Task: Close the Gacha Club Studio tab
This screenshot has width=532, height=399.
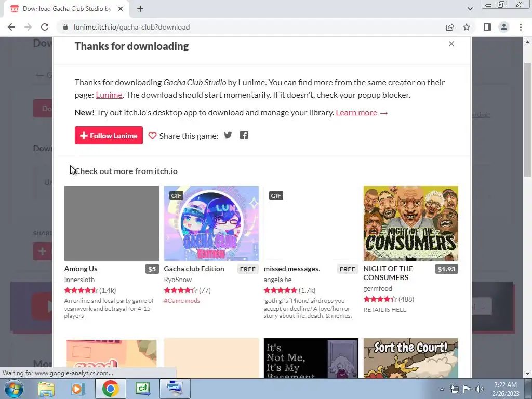Action: [x=121, y=9]
